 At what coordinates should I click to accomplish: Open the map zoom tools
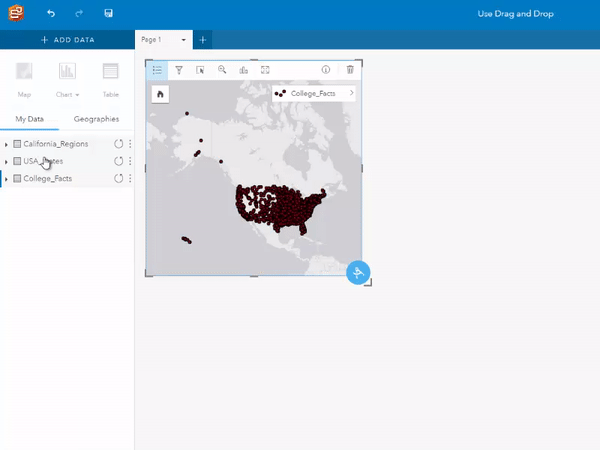click(x=222, y=70)
